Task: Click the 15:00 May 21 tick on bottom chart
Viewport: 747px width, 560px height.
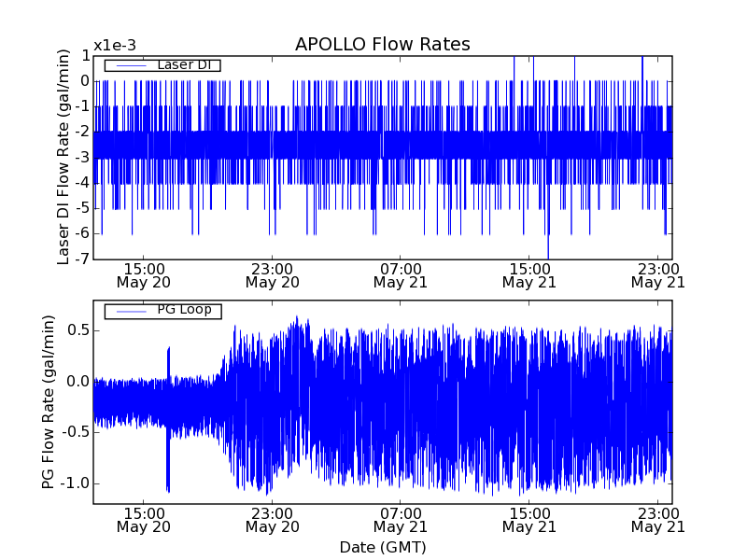Action: pos(529,520)
